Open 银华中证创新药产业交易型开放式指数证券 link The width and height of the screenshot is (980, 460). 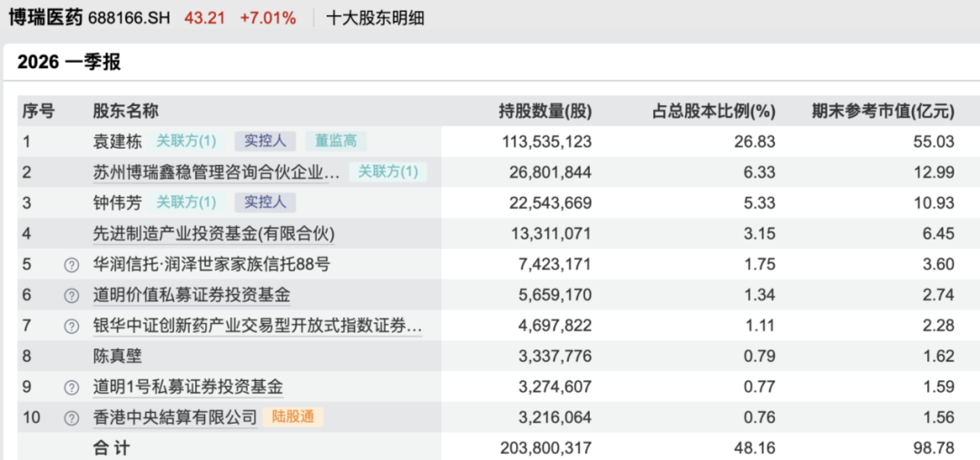258,326
